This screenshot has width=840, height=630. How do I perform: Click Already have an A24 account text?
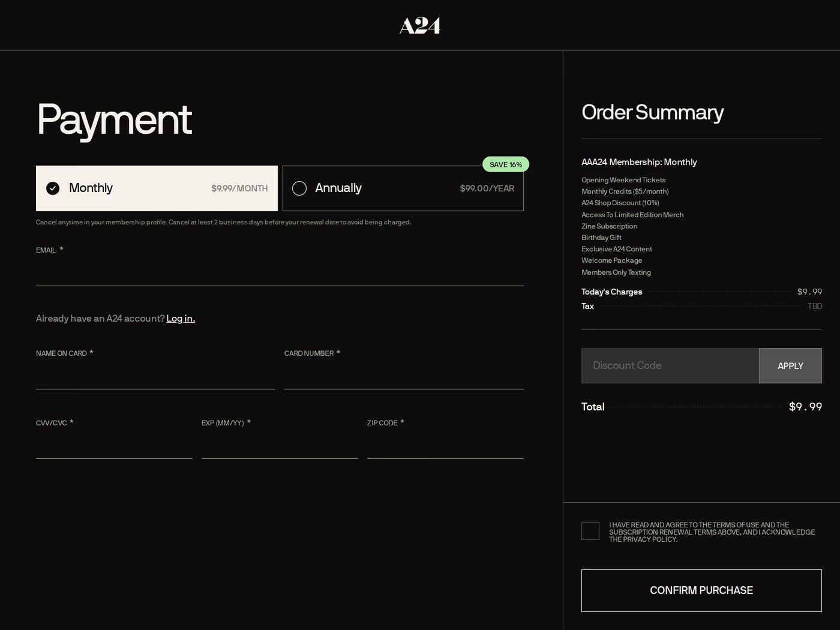point(100,319)
